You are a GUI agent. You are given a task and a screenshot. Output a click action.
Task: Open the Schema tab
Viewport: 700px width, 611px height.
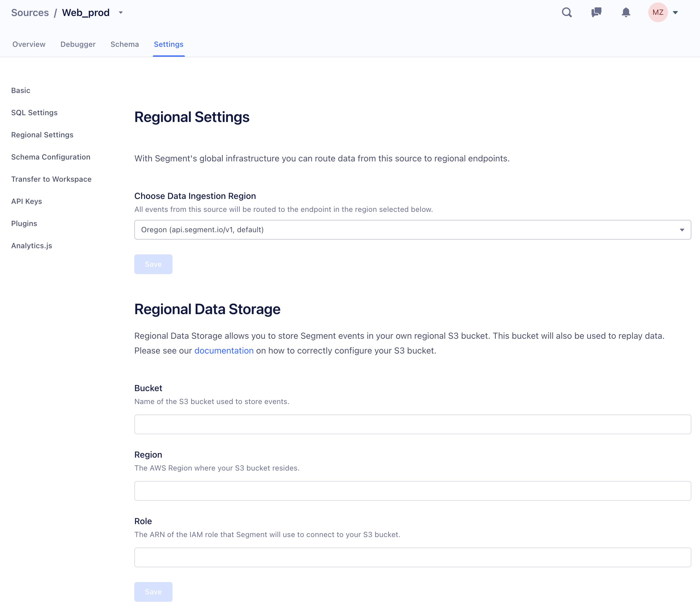click(x=124, y=44)
